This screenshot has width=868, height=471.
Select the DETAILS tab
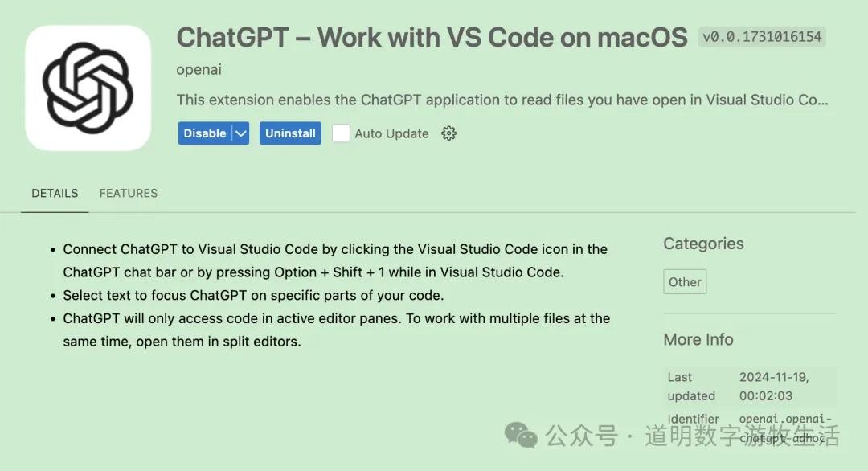pos(55,193)
